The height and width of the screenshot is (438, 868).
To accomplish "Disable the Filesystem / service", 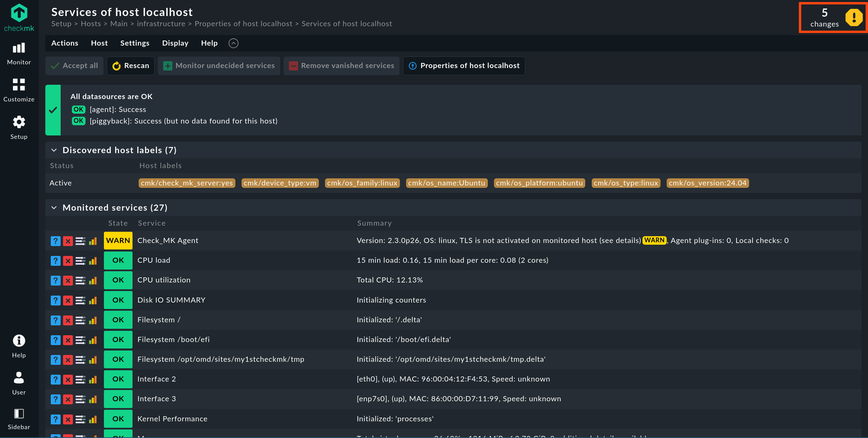I will (68, 320).
